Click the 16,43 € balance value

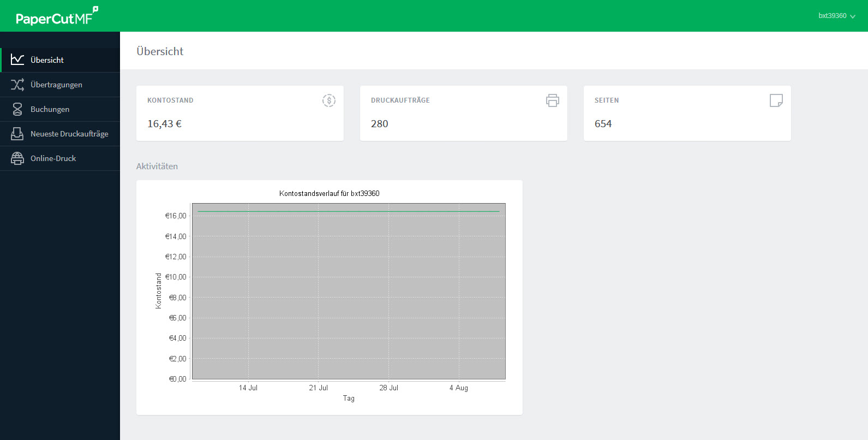pos(164,124)
